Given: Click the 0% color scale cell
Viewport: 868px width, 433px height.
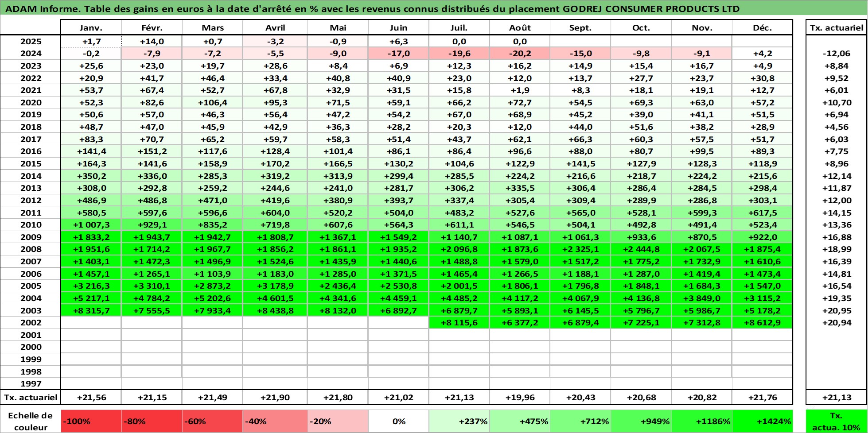Looking at the screenshot, I should 398,421.
